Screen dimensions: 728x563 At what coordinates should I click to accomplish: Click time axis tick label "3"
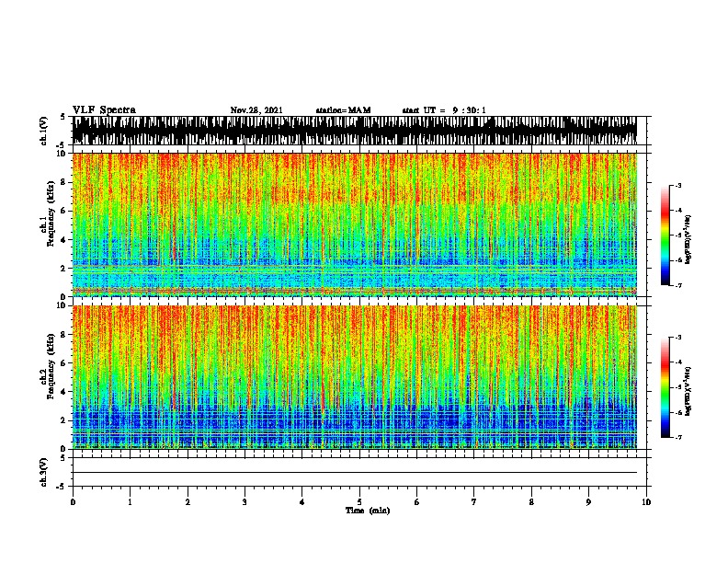(245, 502)
